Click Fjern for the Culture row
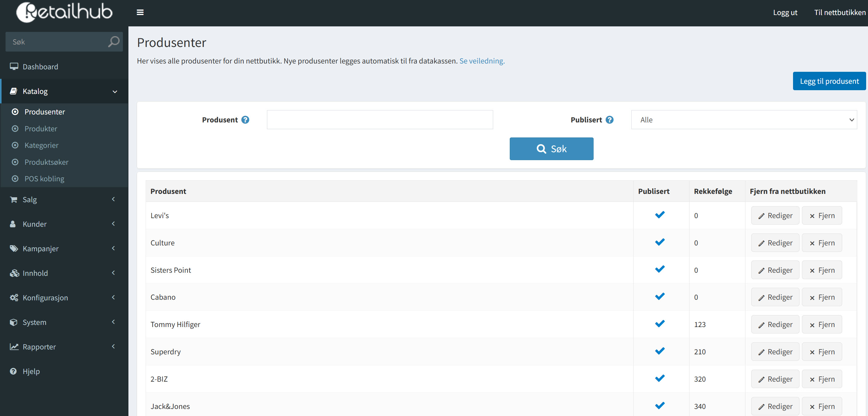Viewport: 868px width, 416px height. (822, 243)
